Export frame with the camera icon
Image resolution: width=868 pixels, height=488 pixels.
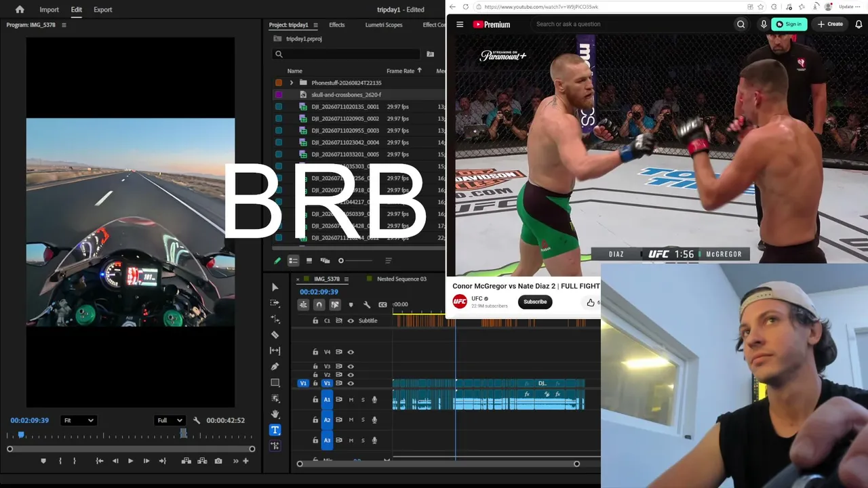pyautogui.click(x=218, y=461)
